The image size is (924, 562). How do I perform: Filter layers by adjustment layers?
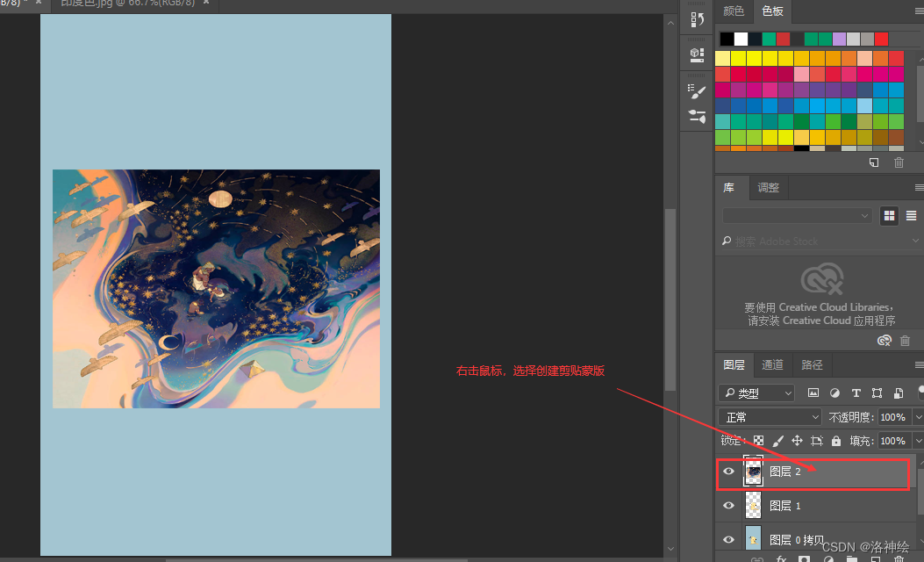tap(834, 393)
